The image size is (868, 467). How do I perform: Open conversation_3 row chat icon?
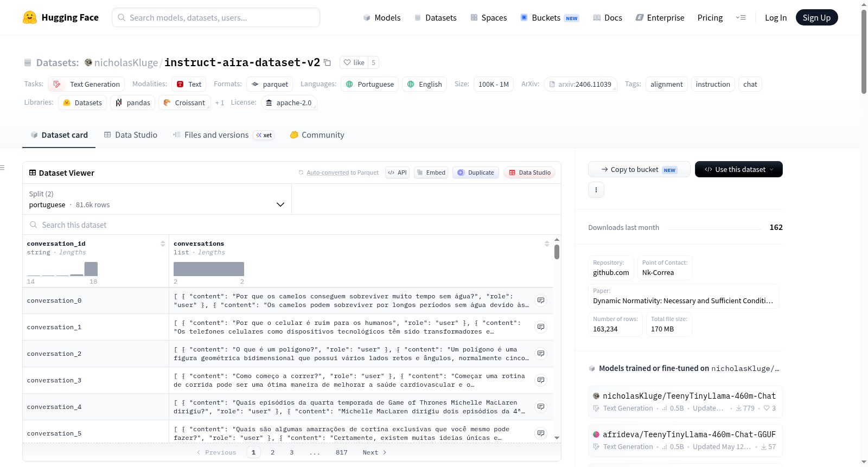541,380
